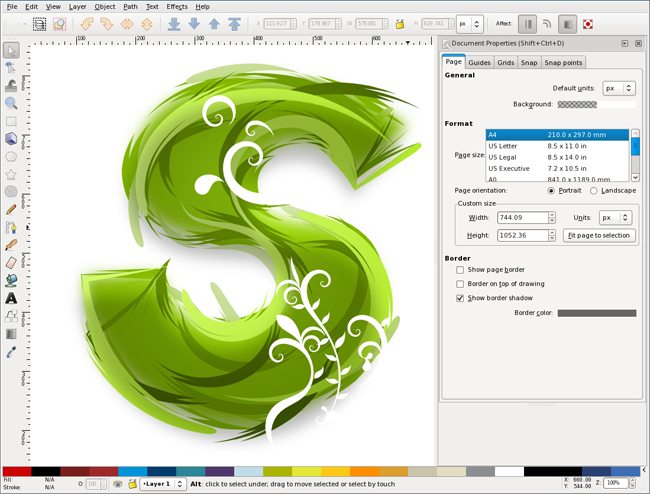Select the Zoom magnifier tool
Viewport: 650px width, 494px height.
pos(11,103)
